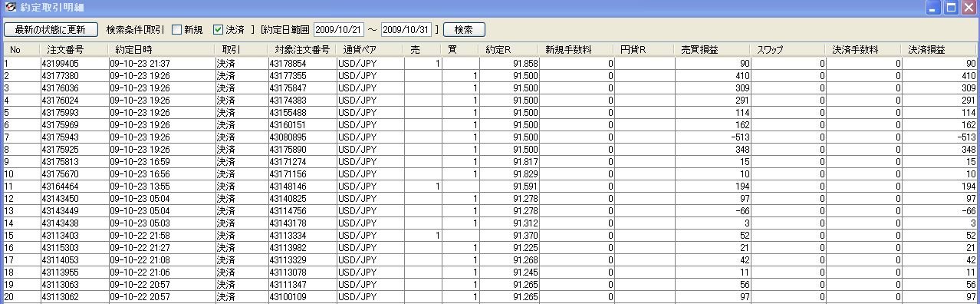The height and width of the screenshot is (304, 980).
Task: Sort by the 約定日時 column header
Action: 162,50
